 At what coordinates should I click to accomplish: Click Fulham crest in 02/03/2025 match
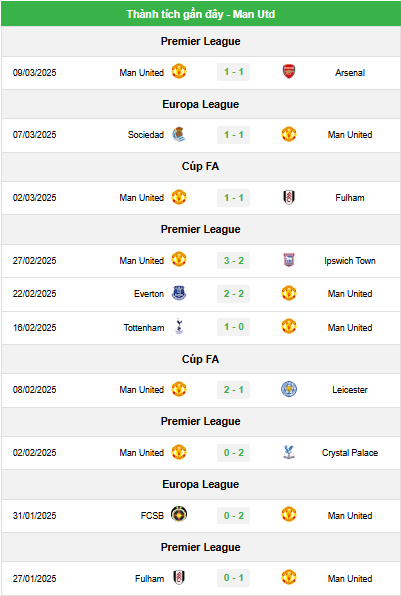pos(289,197)
